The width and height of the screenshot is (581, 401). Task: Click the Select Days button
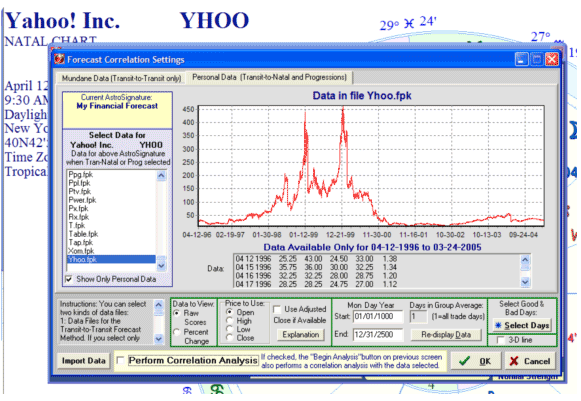click(x=522, y=325)
